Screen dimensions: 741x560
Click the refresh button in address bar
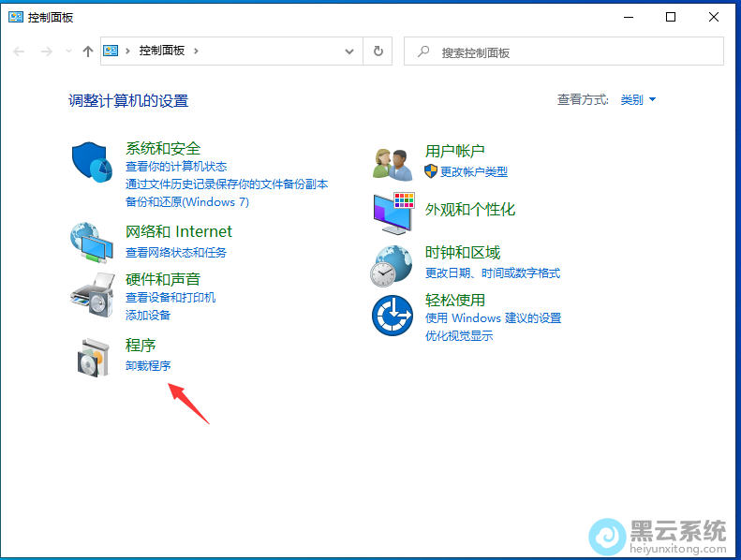pyautogui.click(x=378, y=52)
